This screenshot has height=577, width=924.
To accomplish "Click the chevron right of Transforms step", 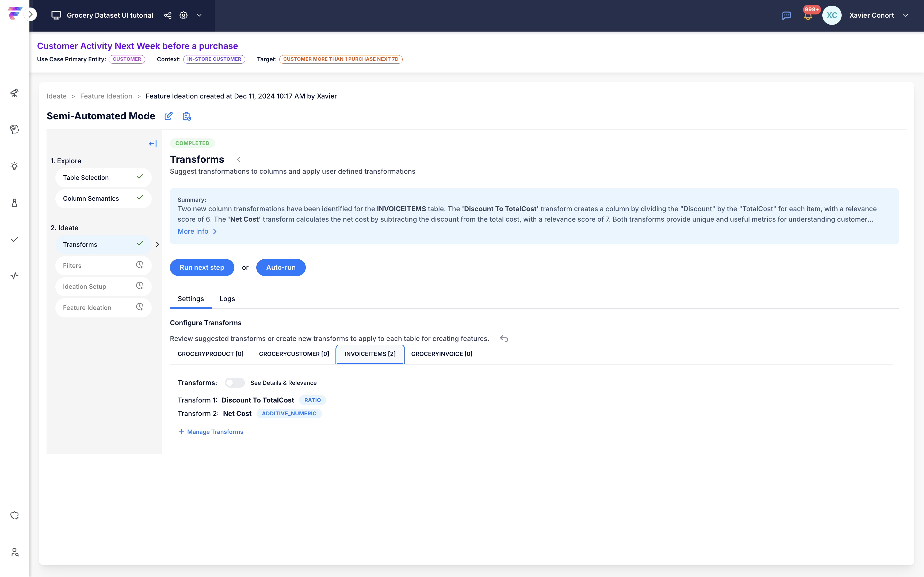I will point(157,245).
